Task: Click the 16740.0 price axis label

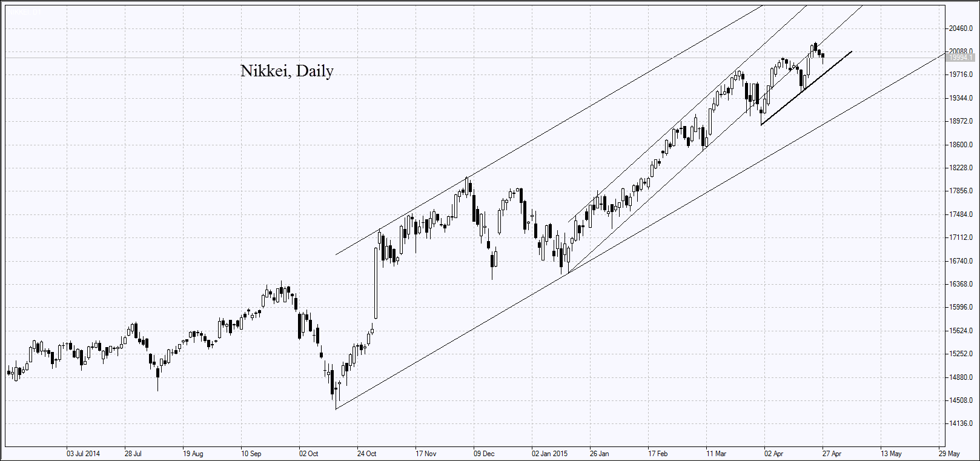Action: point(961,261)
